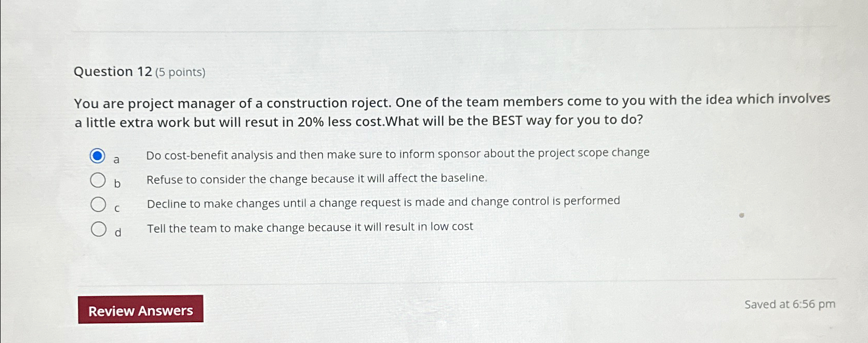
Task: Click the Review Answers button
Action: [141, 310]
